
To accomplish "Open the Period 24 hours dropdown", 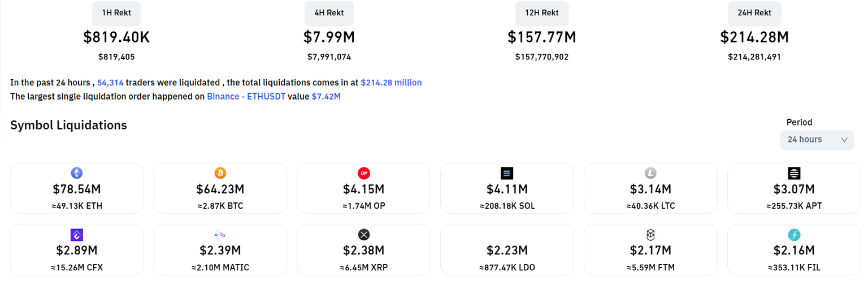I will coord(817,140).
